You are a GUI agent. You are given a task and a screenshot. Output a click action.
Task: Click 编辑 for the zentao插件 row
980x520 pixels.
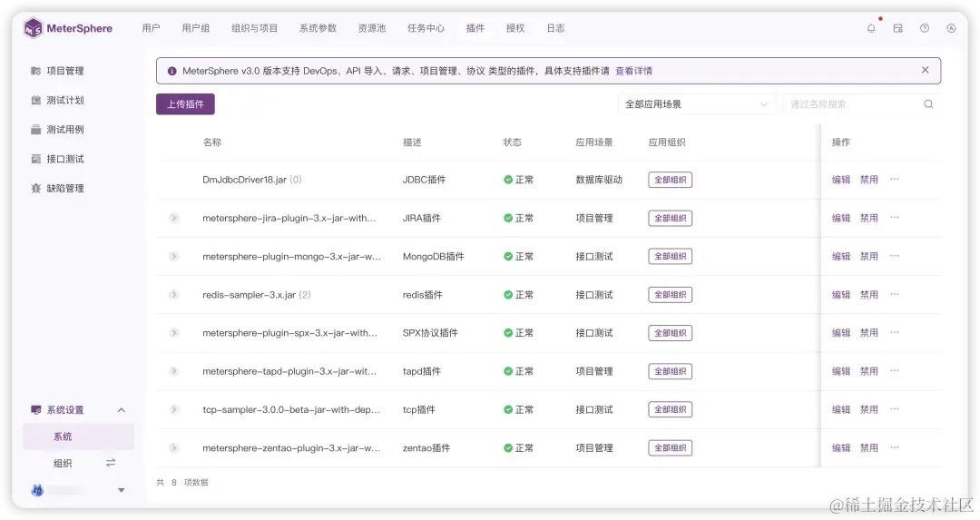tap(841, 448)
